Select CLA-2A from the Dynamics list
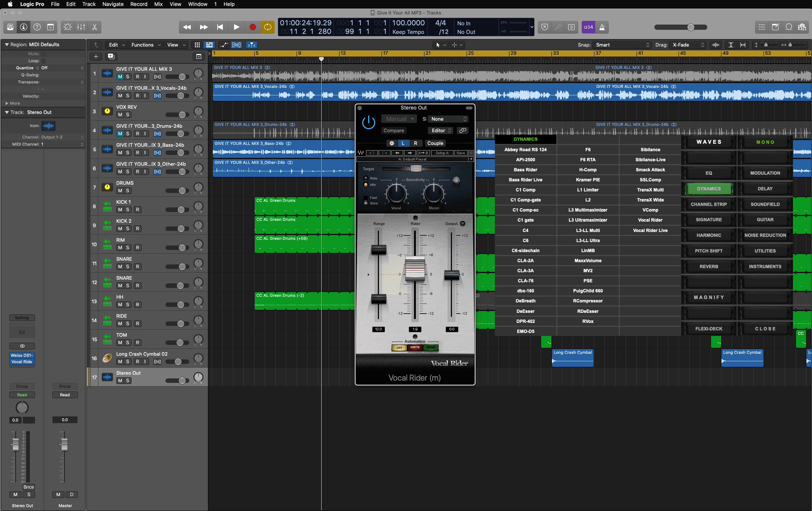Viewport: 812px width, 511px height. [525, 261]
